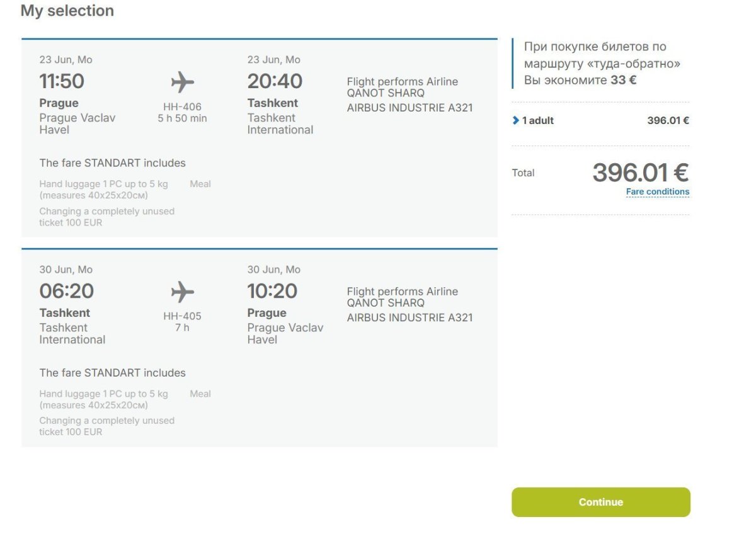Click the My selection heading
Image resolution: width=756 pixels, height=546 pixels.
click(67, 11)
